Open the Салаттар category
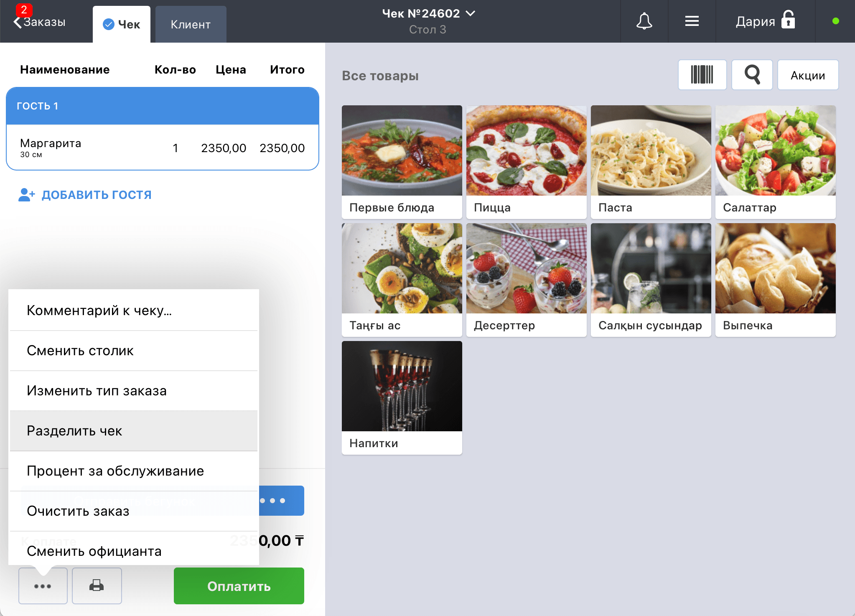Screen dimensions: 855x616 coord(775,162)
